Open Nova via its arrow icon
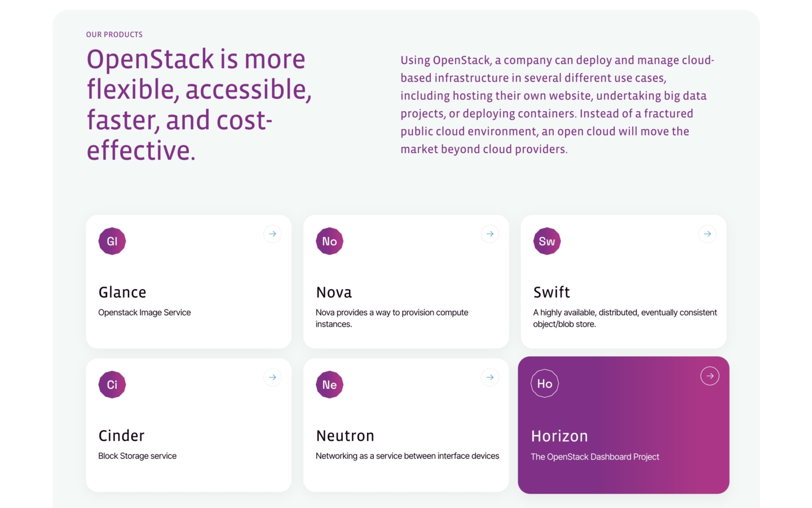812x508 pixels. [490, 234]
